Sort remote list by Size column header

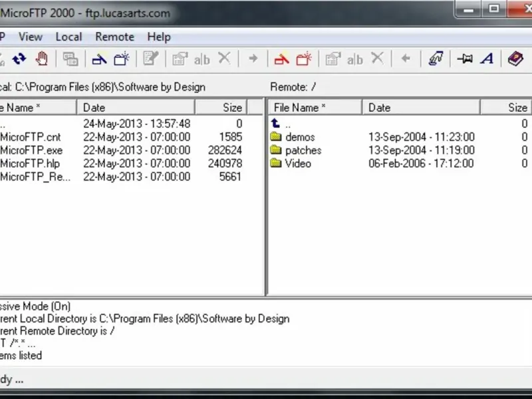pos(506,108)
